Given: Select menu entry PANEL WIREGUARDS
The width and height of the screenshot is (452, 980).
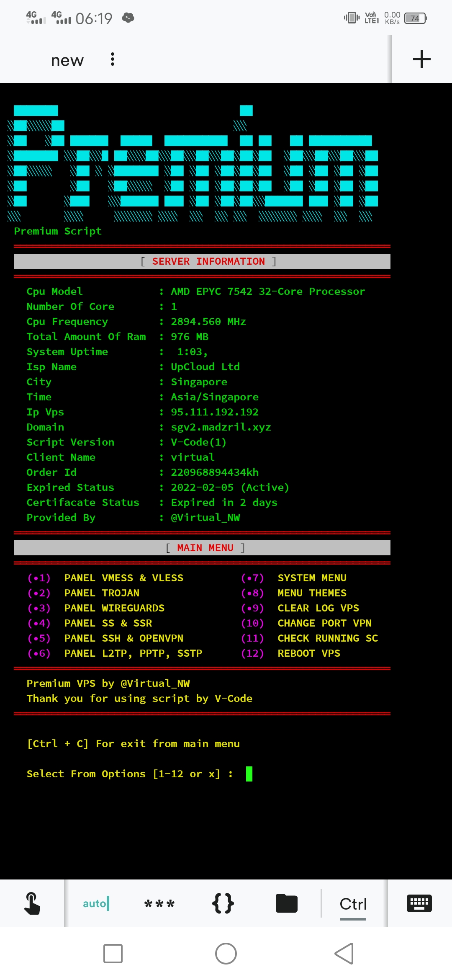Looking at the screenshot, I should (114, 608).
